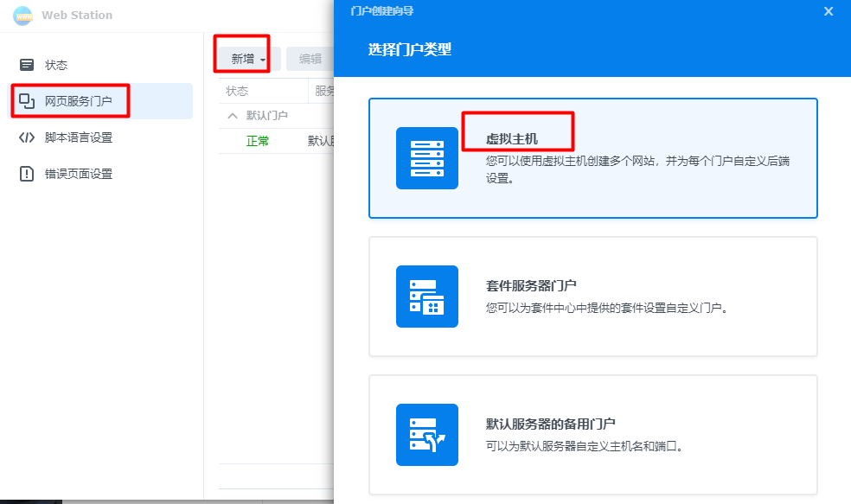Click the 套件服务器门户 icon
The width and height of the screenshot is (851, 504).
click(x=427, y=297)
